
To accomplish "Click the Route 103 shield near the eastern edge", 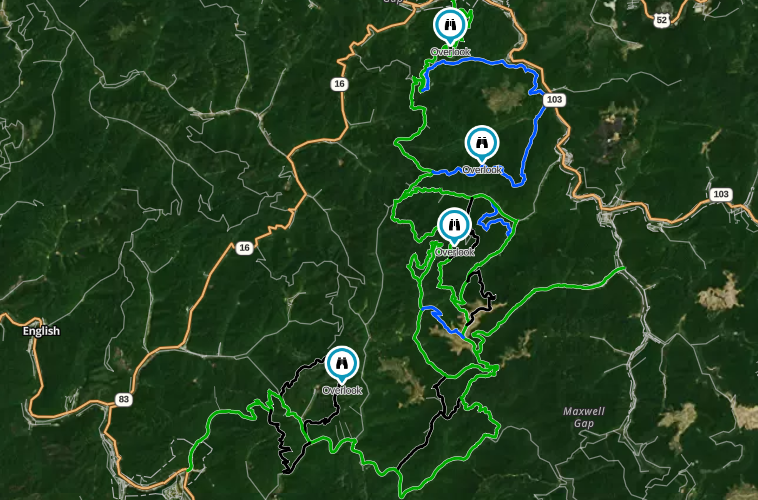I will tap(721, 194).
